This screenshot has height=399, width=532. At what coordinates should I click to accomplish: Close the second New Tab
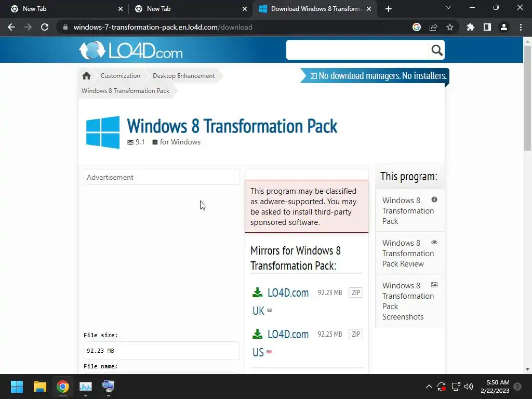tap(245, 9)
